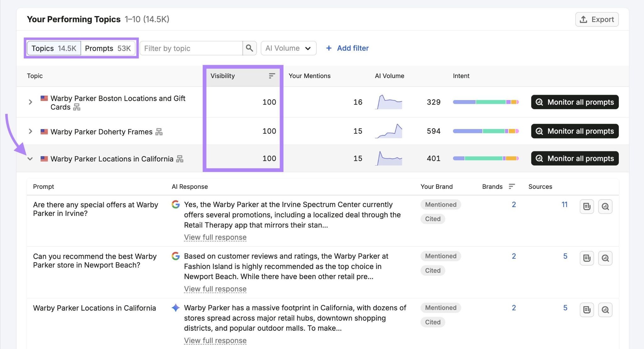This screenshot has height=349, width=644.
Task: Click Brands count 2 for Locations in California prompt
Action: 514,308
